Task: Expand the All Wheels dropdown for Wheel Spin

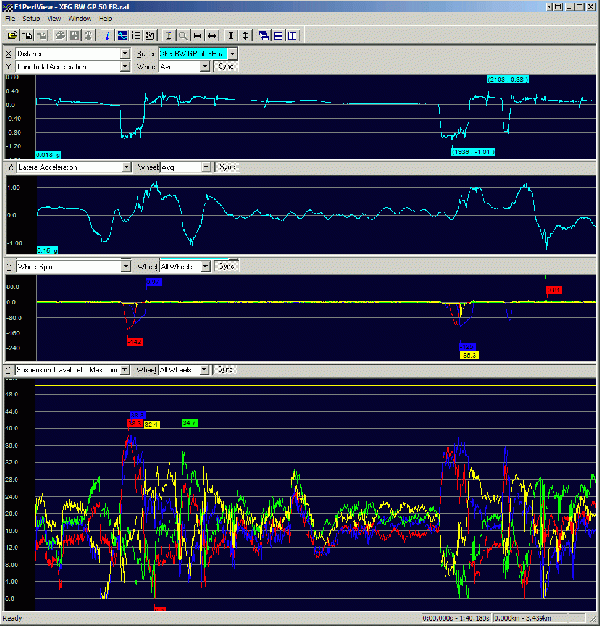Action: click(x=206, y=267)
